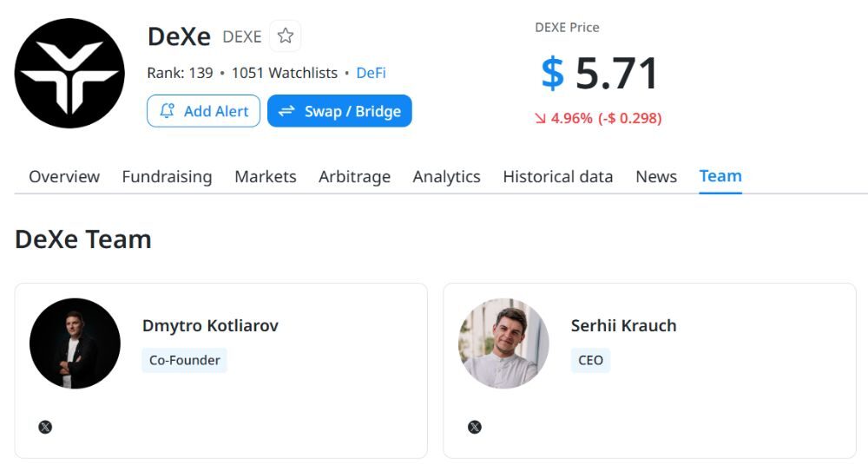Open the News tab
868x464 pixels.
(656, 176)
